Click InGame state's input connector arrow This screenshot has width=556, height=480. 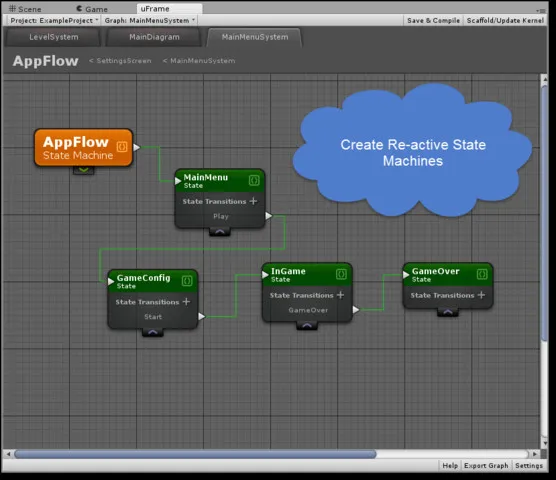click(265, 274)
